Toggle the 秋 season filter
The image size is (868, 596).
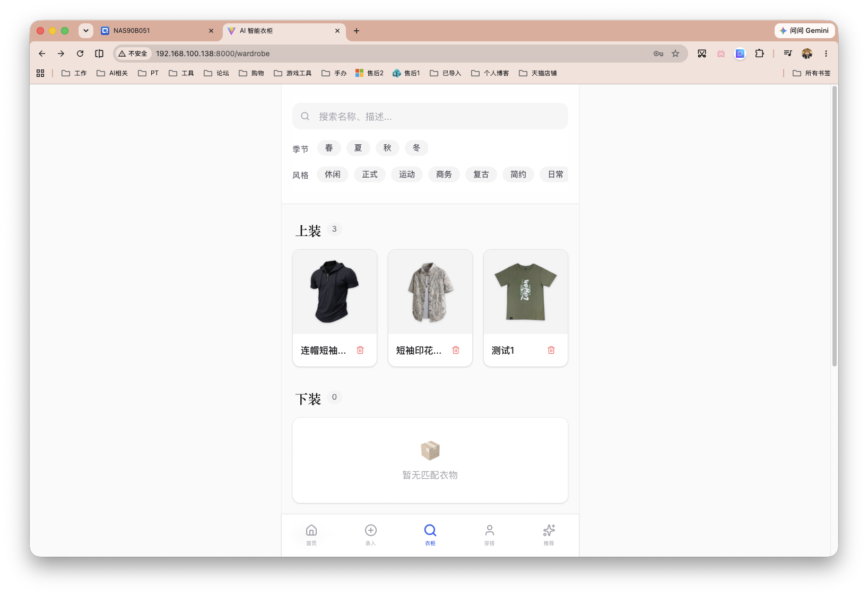387,148
